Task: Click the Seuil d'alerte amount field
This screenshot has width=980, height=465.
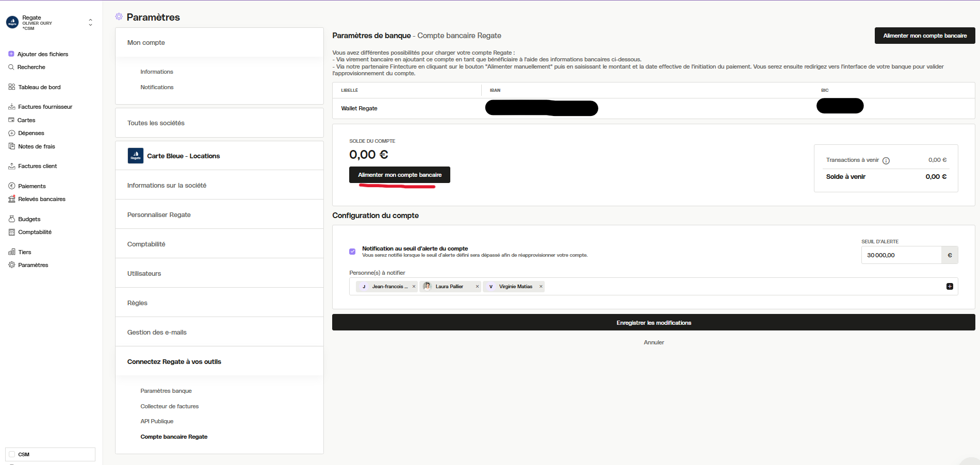Action: pos(902,255)
